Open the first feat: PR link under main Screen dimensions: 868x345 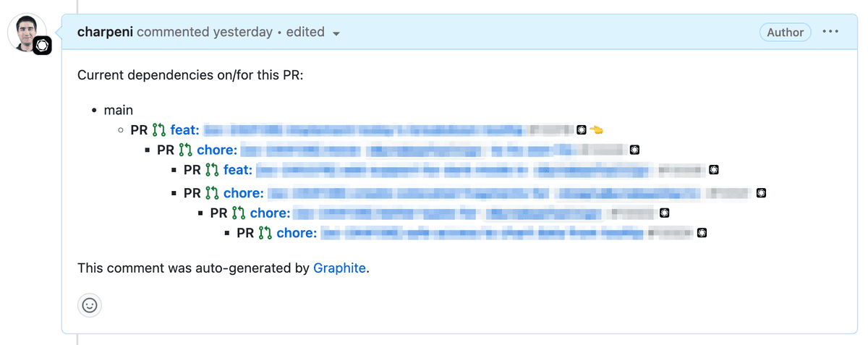click(x=184, y=130)
